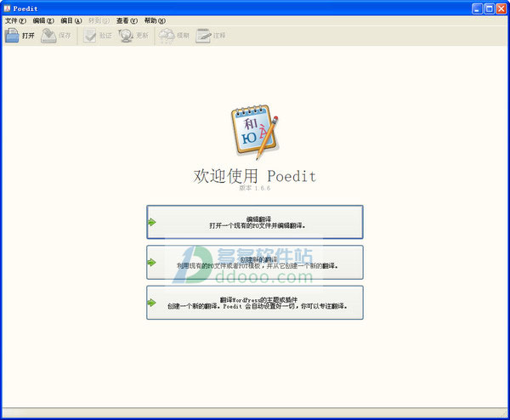This screenshot has height=420, width=510.
Task: Click the green arrow on 编辑翻译 button
Action: tap(151, 223)
